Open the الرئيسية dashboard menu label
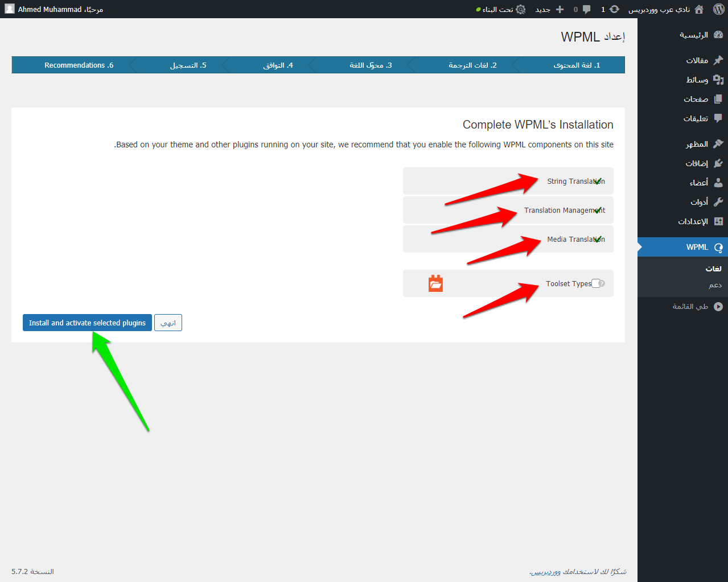The width and height of the screenshot is (728, 582). (x=693, y=35)
